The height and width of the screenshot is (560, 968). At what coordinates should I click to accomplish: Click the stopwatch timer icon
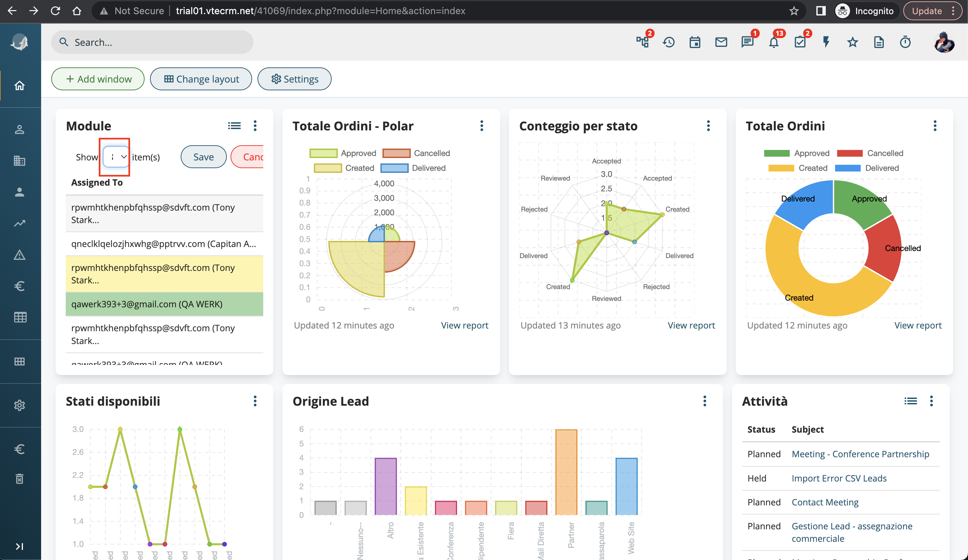(905, 42)
